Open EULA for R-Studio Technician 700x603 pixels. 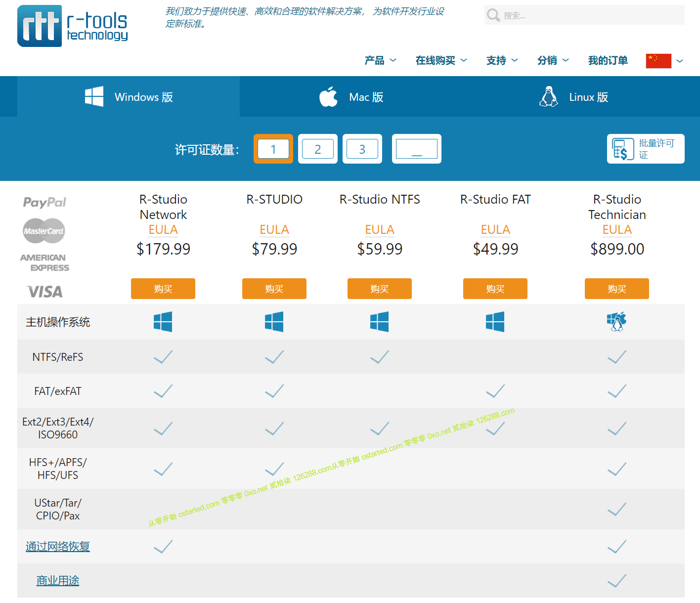click(617, 230)
